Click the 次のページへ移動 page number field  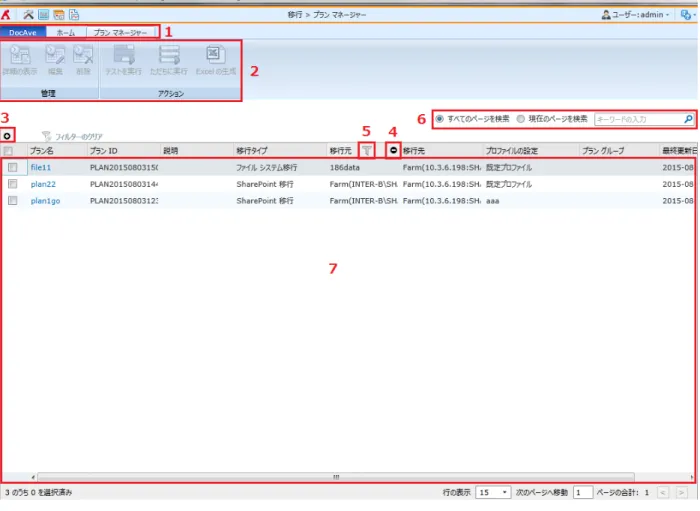pos(583,492)
